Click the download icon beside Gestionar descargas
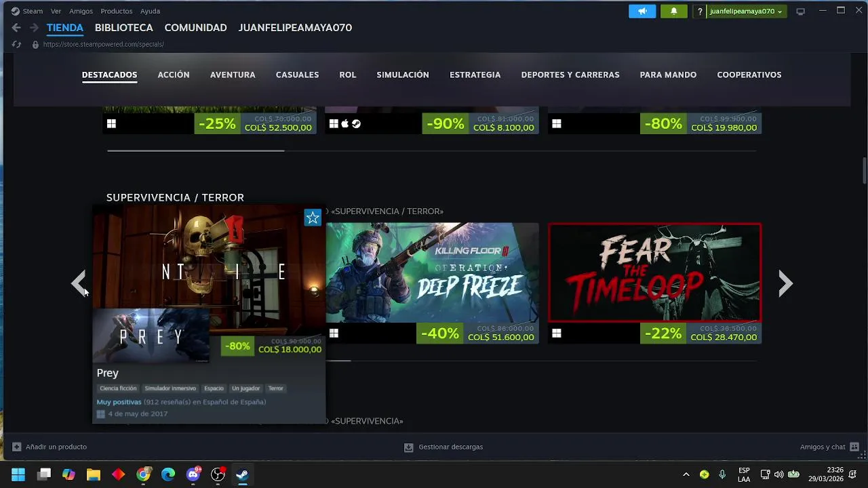The width and height of the screenshot is (868, 488). (409, 447)
